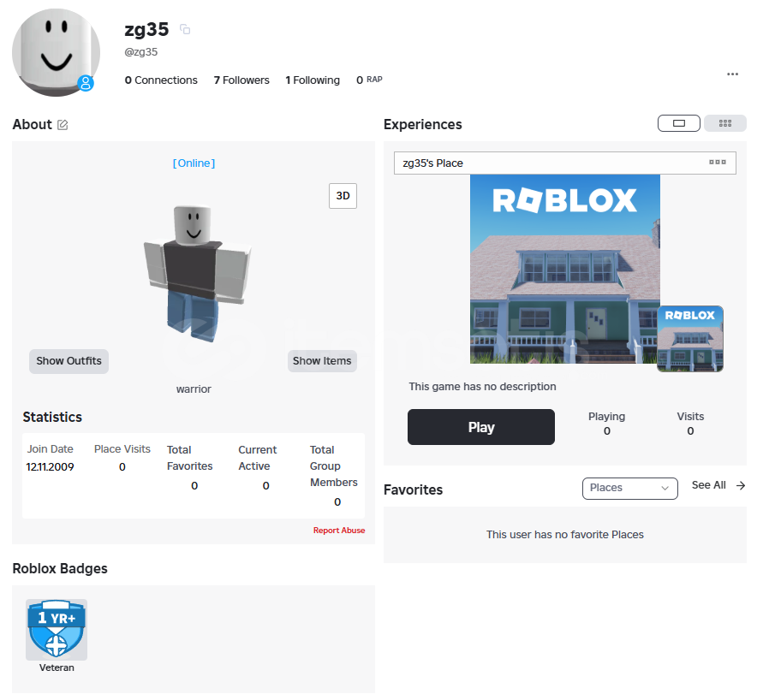
Task: Click the Total Group Members label
Action: click(x=333, y=466)
